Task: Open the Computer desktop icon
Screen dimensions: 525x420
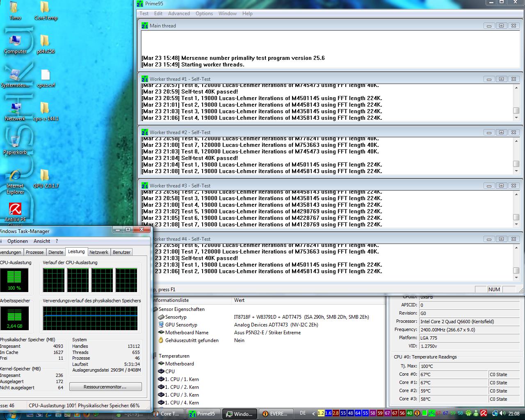Action: (x=15, y=44)
